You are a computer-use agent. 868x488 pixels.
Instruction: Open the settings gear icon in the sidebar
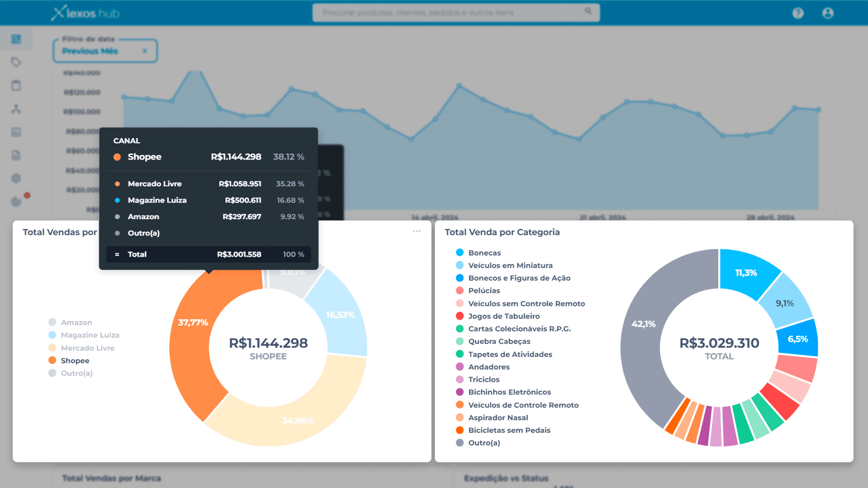point(16,178)
